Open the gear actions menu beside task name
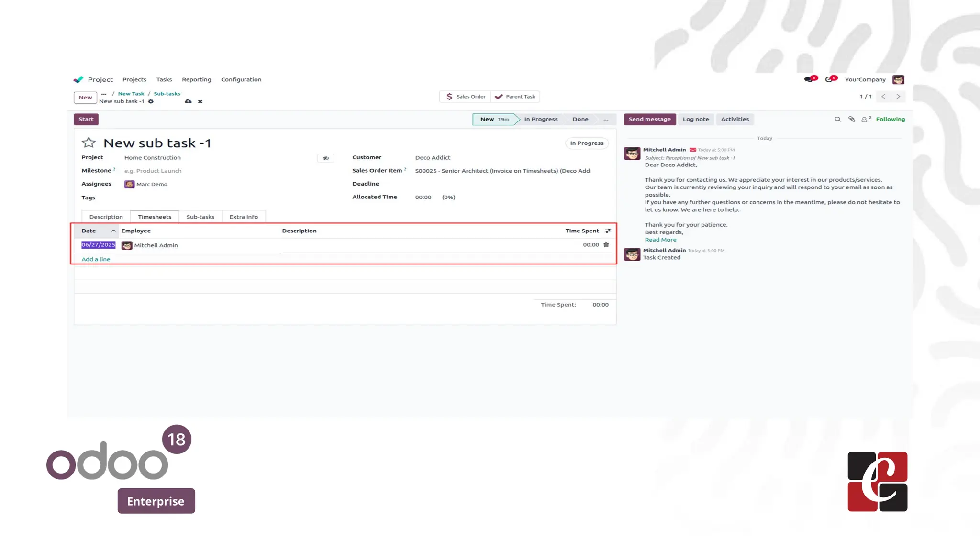This screenshot has height=551, width=980. (151, 101)
